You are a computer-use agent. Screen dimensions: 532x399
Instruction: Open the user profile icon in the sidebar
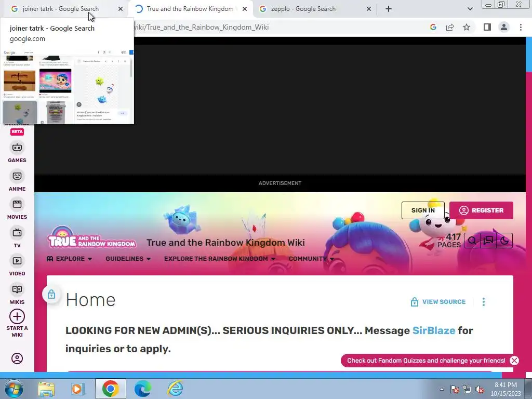(17, 358)
